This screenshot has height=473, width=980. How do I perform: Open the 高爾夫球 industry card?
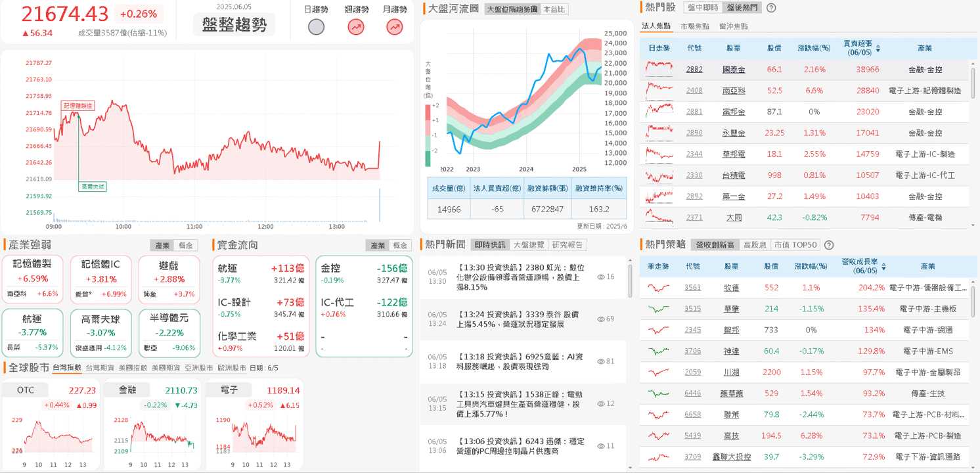click(100, 334)
